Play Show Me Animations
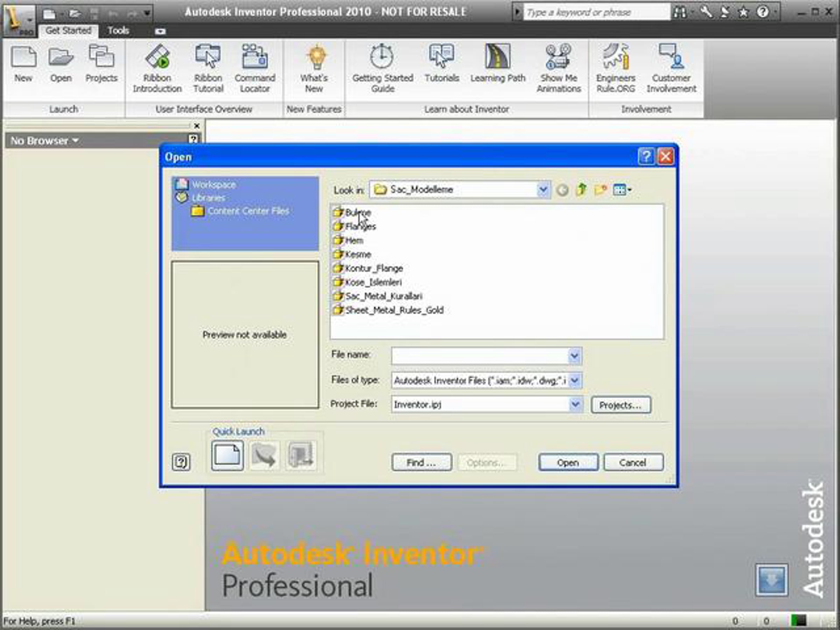Screen dimensions: 840x630 pyautogui.click(x=559, y=68)
